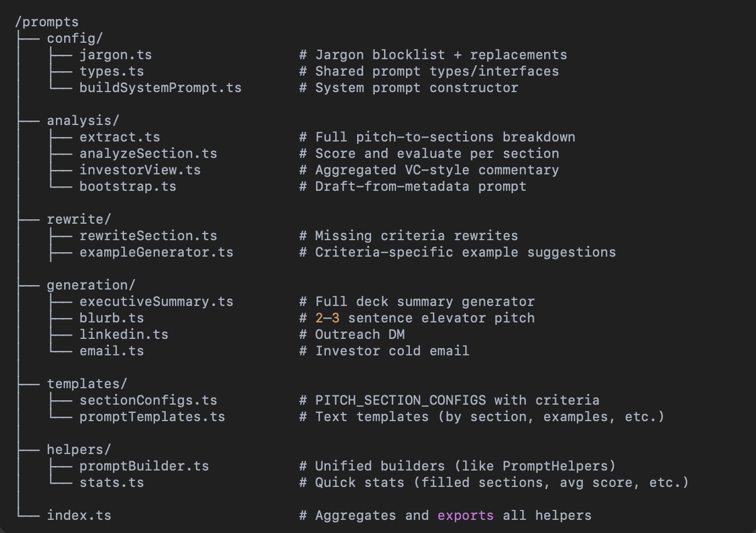This screenshot has width=756, height=533.
Task: Select the investorView.ts file
Action: point(140,170)
